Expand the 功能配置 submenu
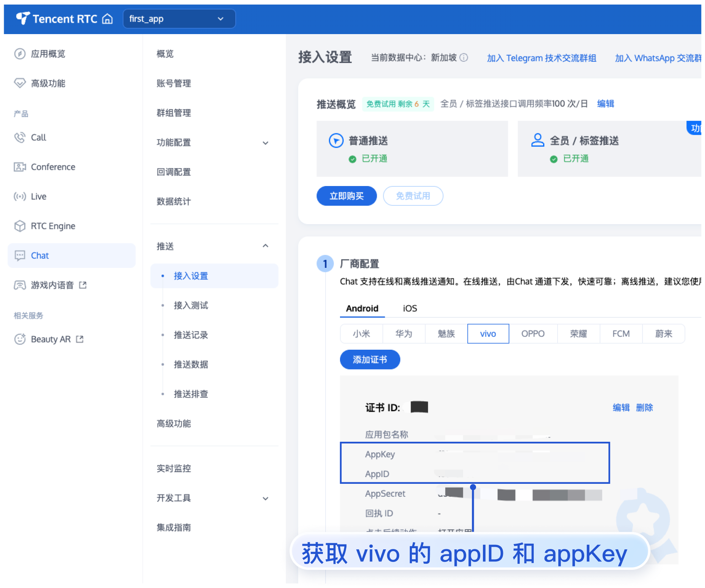705x588 pixels. click(265, 143)
